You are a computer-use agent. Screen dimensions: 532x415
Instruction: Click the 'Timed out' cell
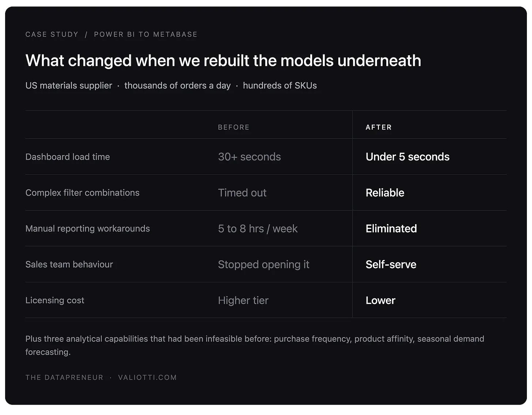242,193
